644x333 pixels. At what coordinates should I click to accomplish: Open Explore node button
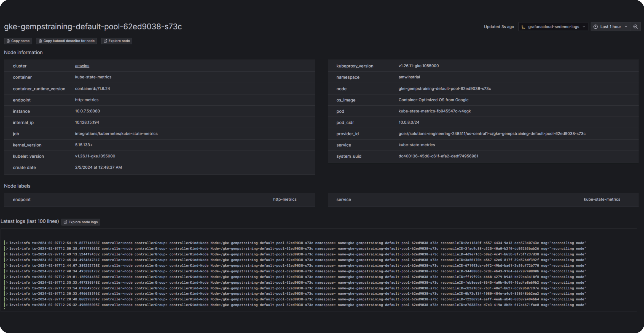pyautogui.click(x=117, y=41)
